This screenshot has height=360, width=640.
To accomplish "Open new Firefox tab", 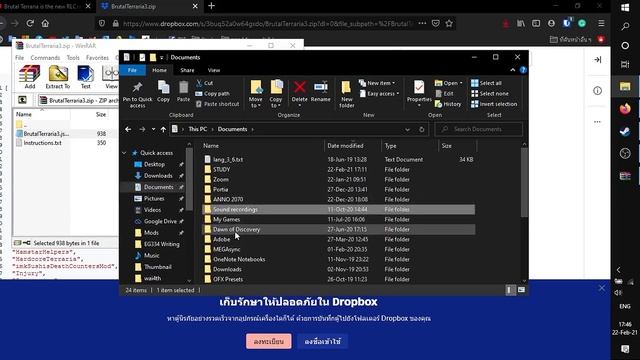I will (x=211, y=6).
